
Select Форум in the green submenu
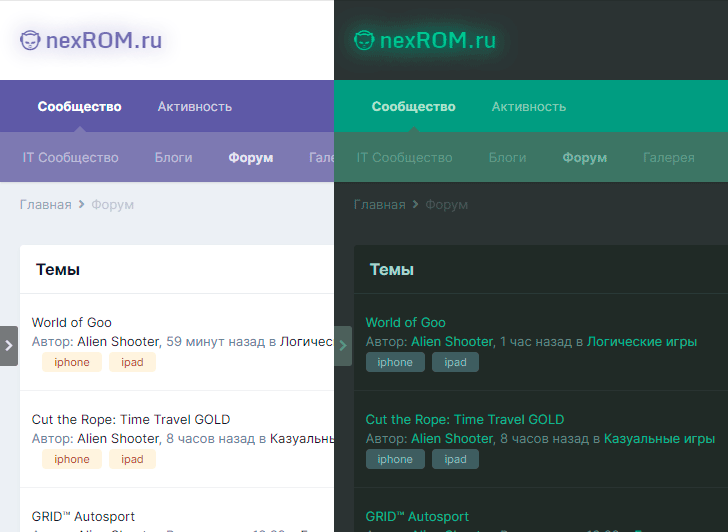pyautogui.click(x=584, y=158)
